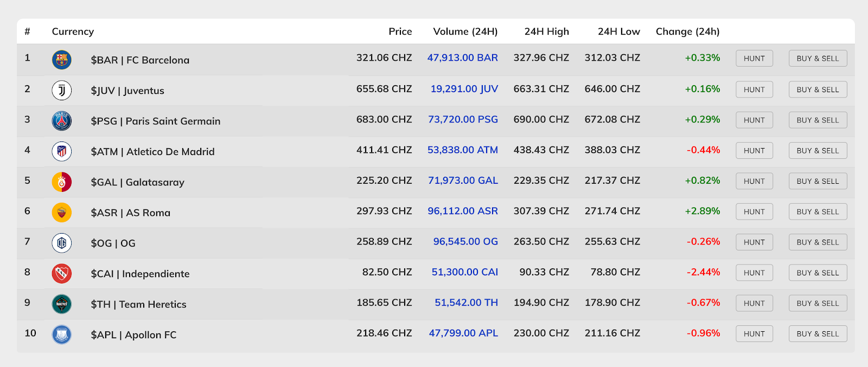Open BUY & SELL for Apollon FC
Screen dimensions: 868x367
click(x=818, y=334)
